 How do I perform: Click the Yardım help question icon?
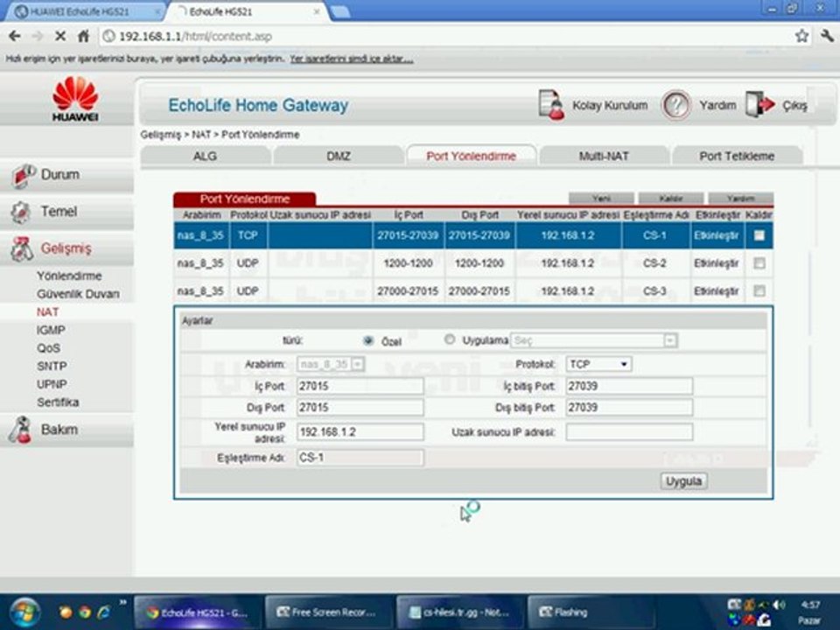(676, 105)
